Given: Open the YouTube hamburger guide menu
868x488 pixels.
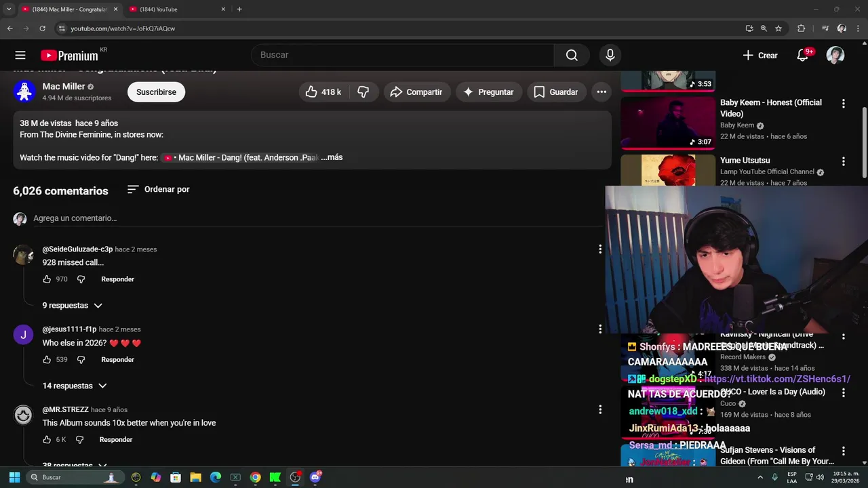Looking at the screenshot, I should [20, 55].
